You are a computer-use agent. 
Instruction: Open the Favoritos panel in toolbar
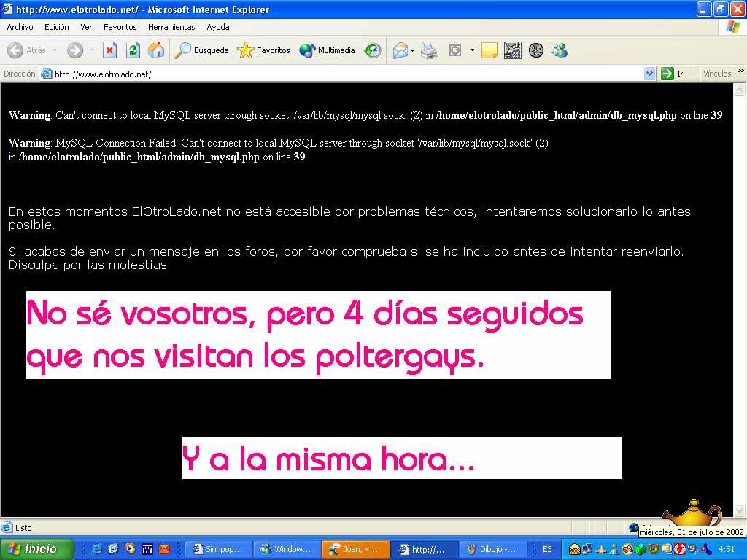[x=264, y=50]
